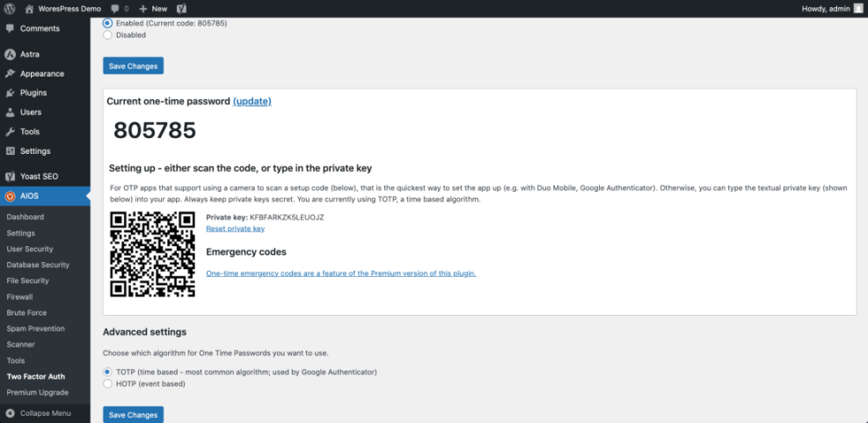Click the Collapse Menu arrow icon

10,413
